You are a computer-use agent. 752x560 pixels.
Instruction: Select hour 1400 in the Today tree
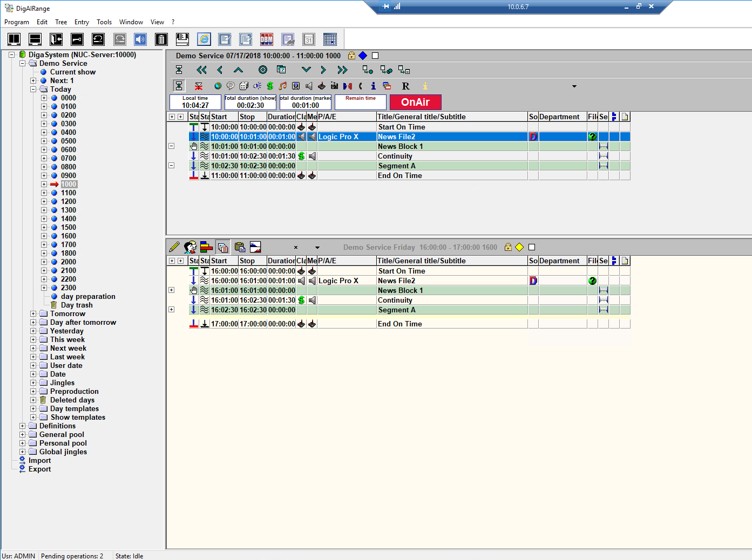69,218
